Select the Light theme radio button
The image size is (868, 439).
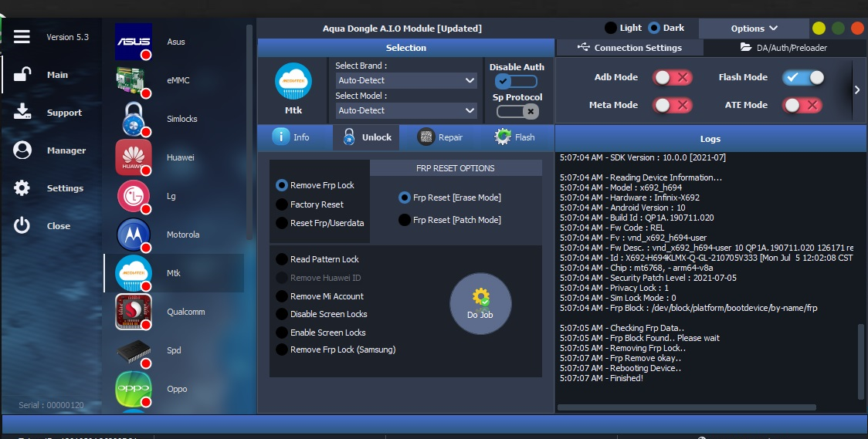point(611,28)
